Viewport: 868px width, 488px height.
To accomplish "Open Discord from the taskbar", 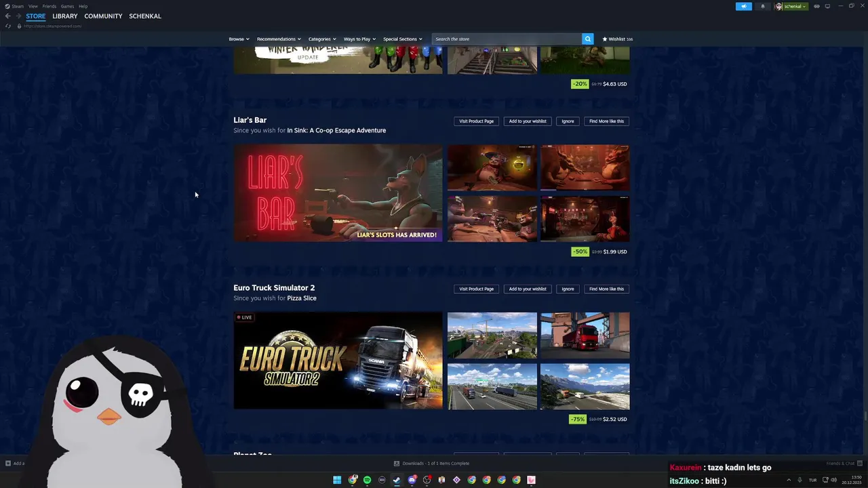I will 412,480.
